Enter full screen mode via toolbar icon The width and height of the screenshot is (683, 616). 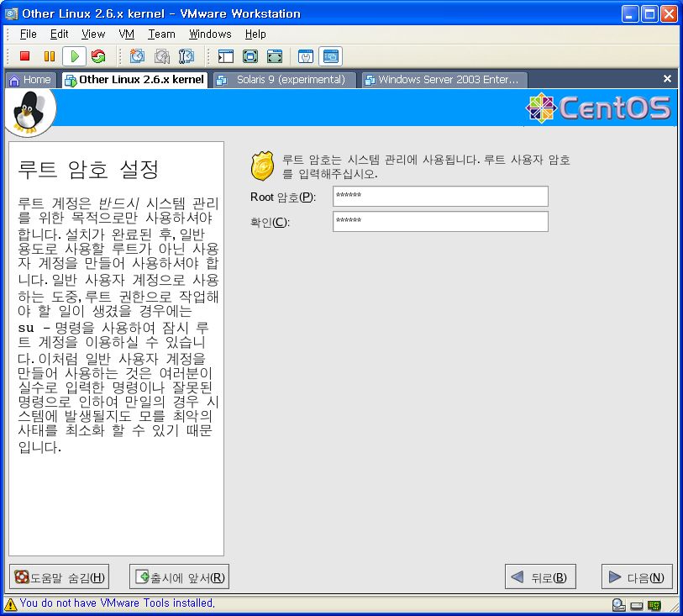pos(250,56)
